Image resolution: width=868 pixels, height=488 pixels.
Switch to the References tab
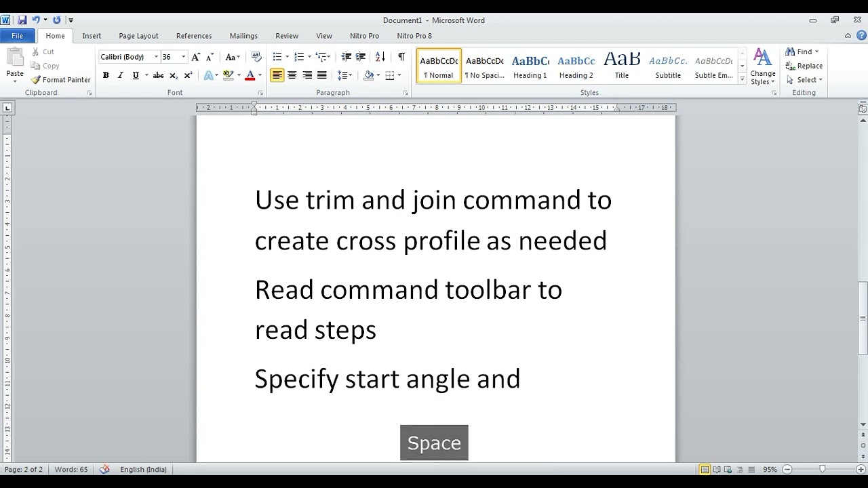(x=194, y=36)
